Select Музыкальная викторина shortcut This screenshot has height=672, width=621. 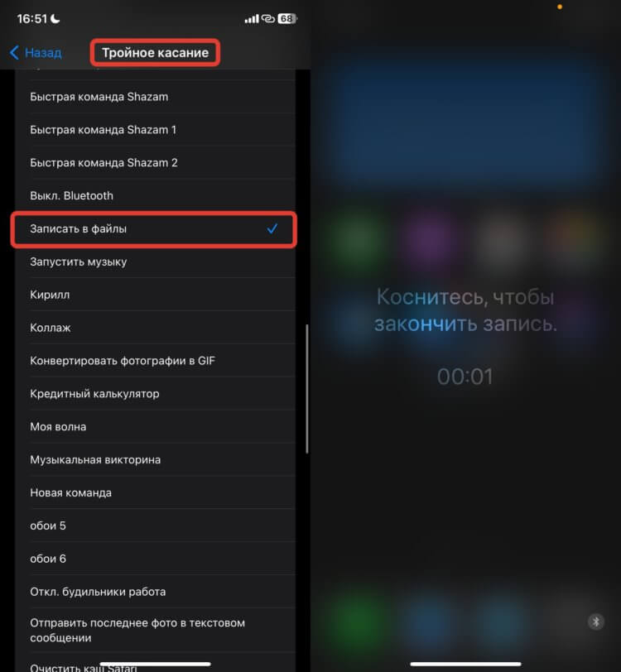pyautogui.click(x=156, y=460)
